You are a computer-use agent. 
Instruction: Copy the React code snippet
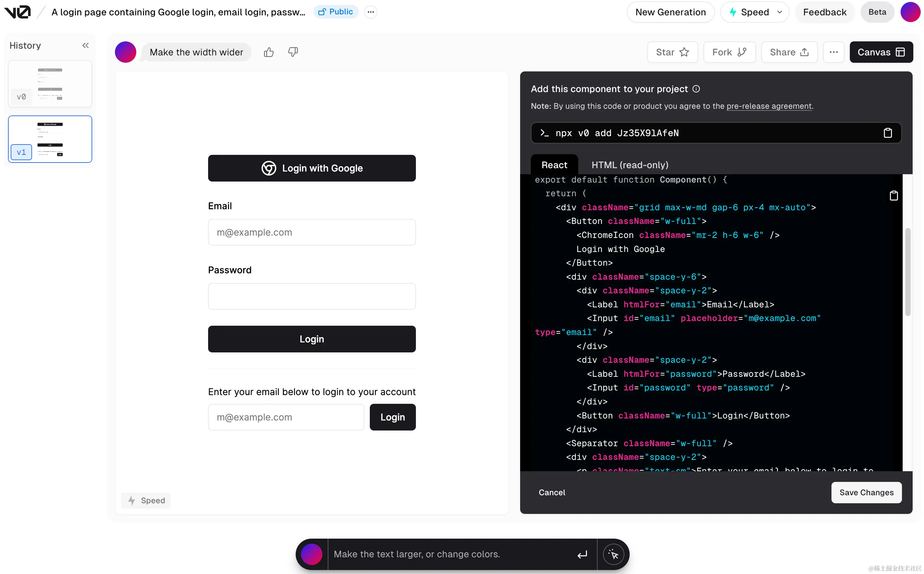(894, 196)
